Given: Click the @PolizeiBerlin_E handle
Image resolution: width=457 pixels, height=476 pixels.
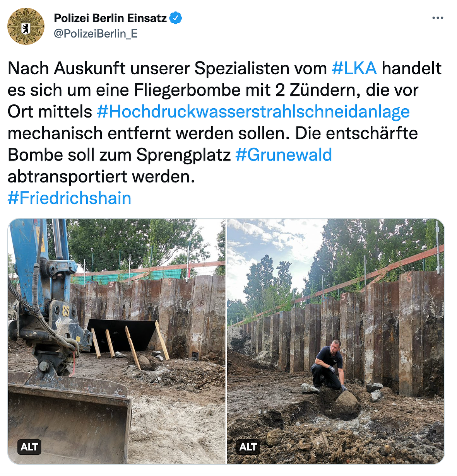Looking at the screenshot, I should (x=96, y=34).
